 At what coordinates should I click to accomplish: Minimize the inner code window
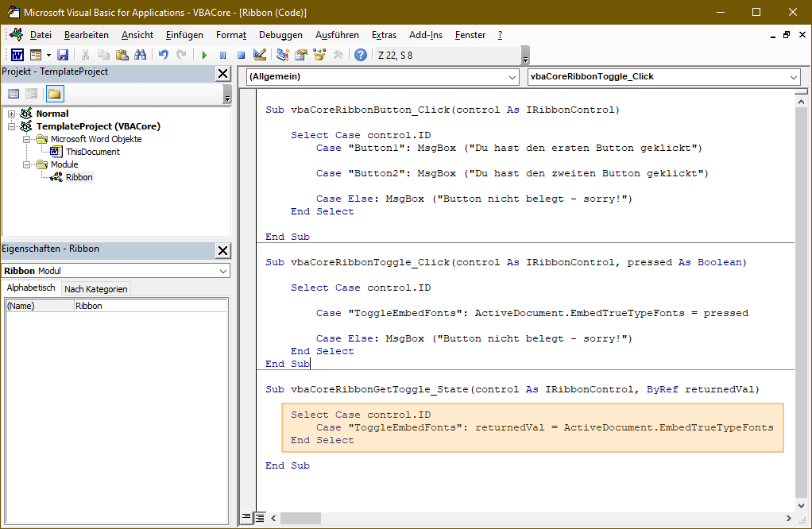pyautogui.click(x=772, y=35)
